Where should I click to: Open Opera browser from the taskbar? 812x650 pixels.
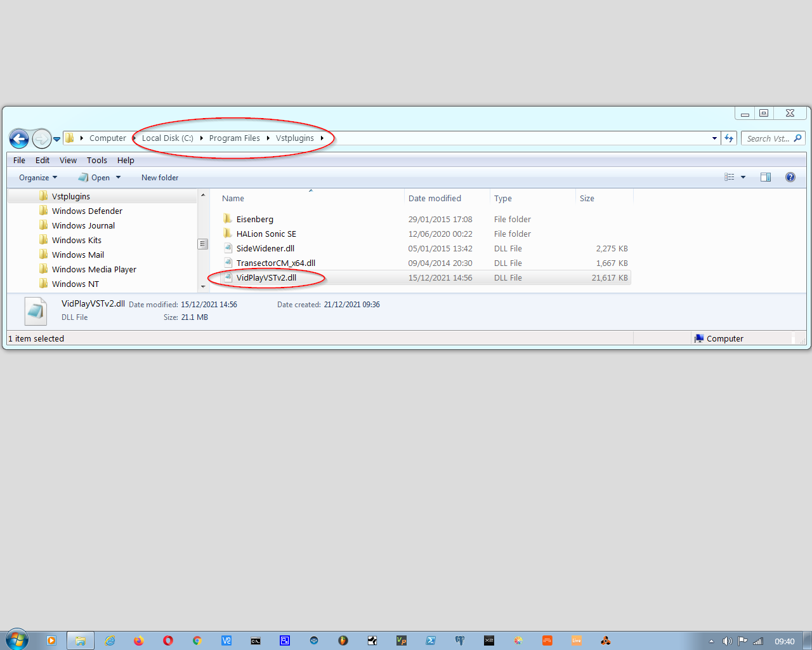[168, 640]
